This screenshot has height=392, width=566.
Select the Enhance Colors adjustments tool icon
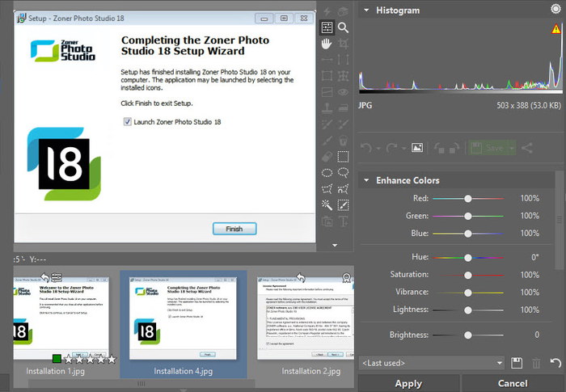pyautogui.click(x=327, y=27)
